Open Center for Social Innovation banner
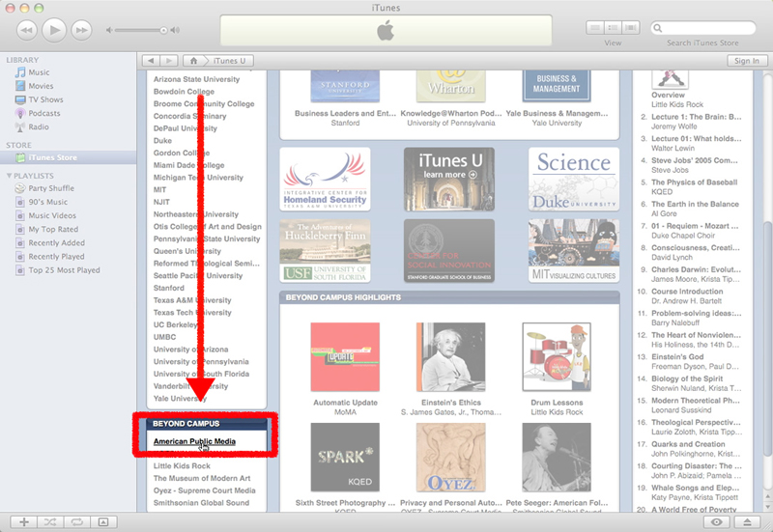773x532 pixels. pyautogui.click(x=449, y=251)
